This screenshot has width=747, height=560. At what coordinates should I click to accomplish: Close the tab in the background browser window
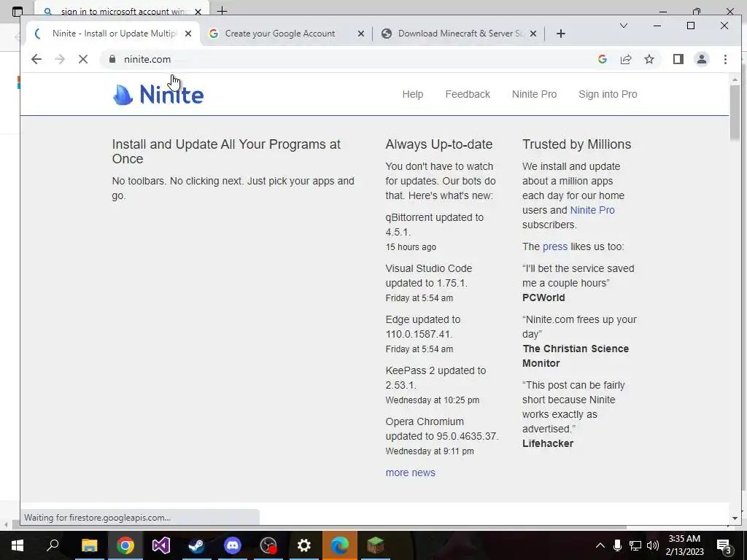(x=198, y=11)
